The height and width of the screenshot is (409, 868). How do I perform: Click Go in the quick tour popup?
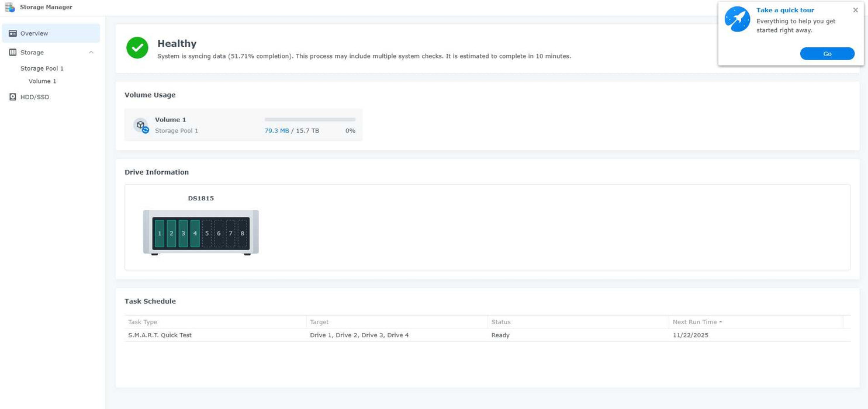pyautogui.click(x=827, y=53)
